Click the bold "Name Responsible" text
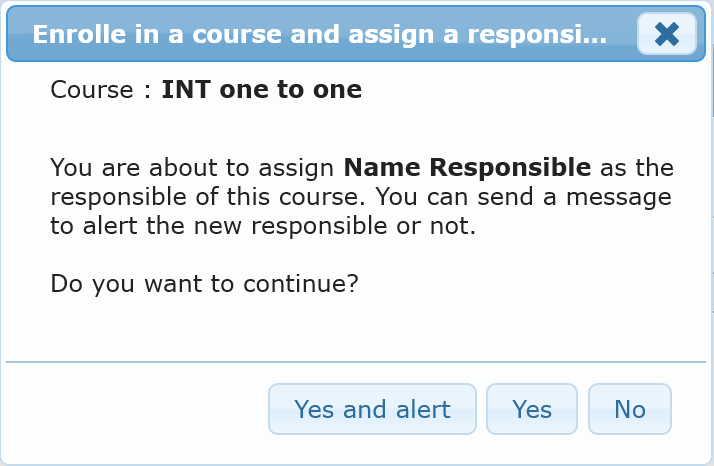The image size is (714, 466). 467,167
